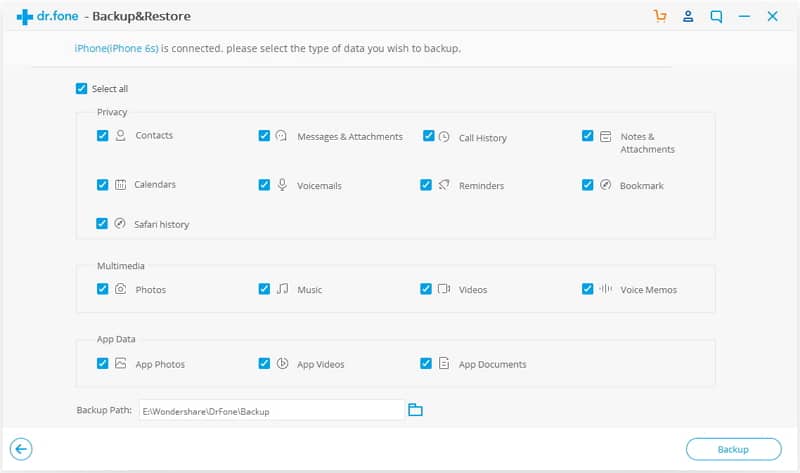
Task: Click the Calendars icon
Action: click(x=120, y=184)
